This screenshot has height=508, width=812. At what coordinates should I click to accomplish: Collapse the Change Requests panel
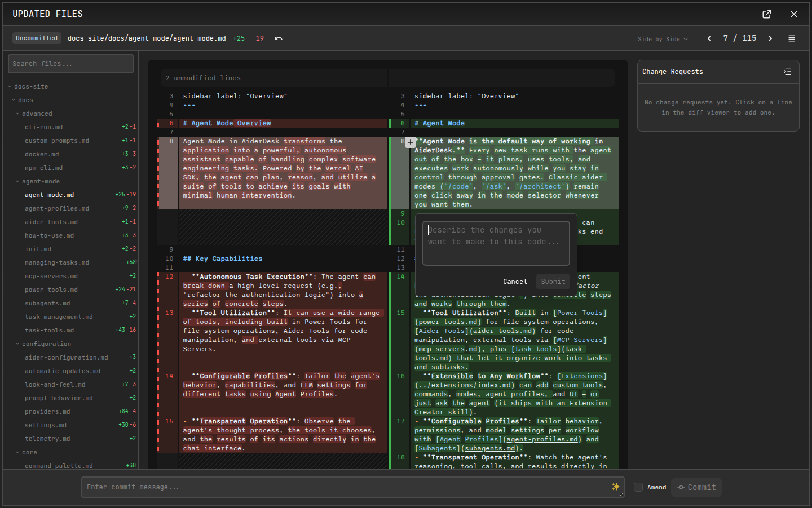click(x=788, y=72)
